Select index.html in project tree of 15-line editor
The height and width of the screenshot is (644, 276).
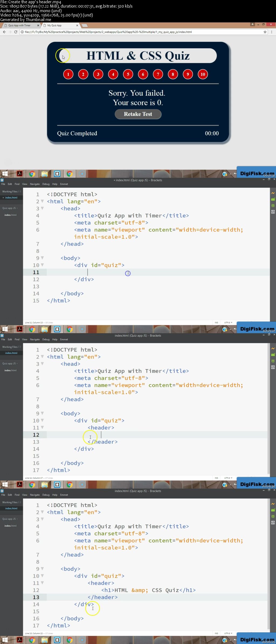(x=11, y=215)
